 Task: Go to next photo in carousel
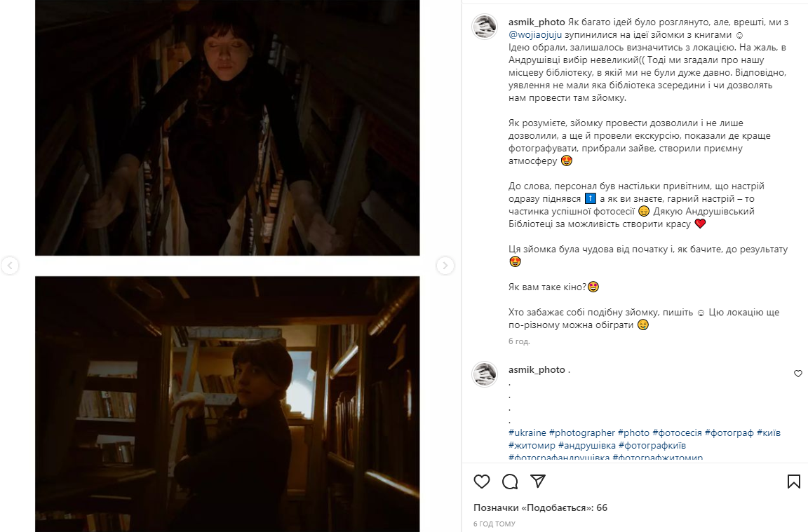pos(445,266)
